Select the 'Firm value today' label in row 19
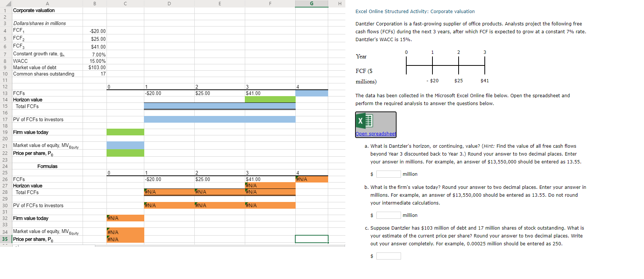 (x=47, y=132)
